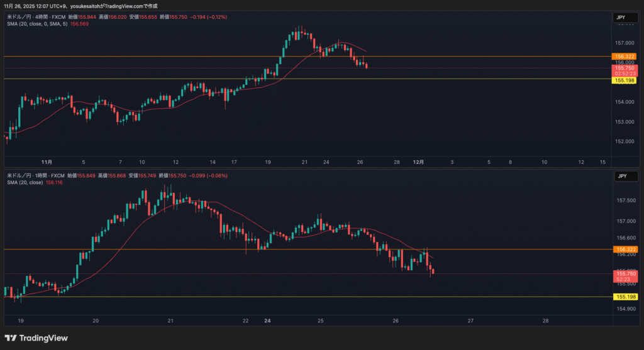Select the orange 156.322 price label on the 4-hour chart
This screenshot has height=350, width=644.
(x=625, y=57)
